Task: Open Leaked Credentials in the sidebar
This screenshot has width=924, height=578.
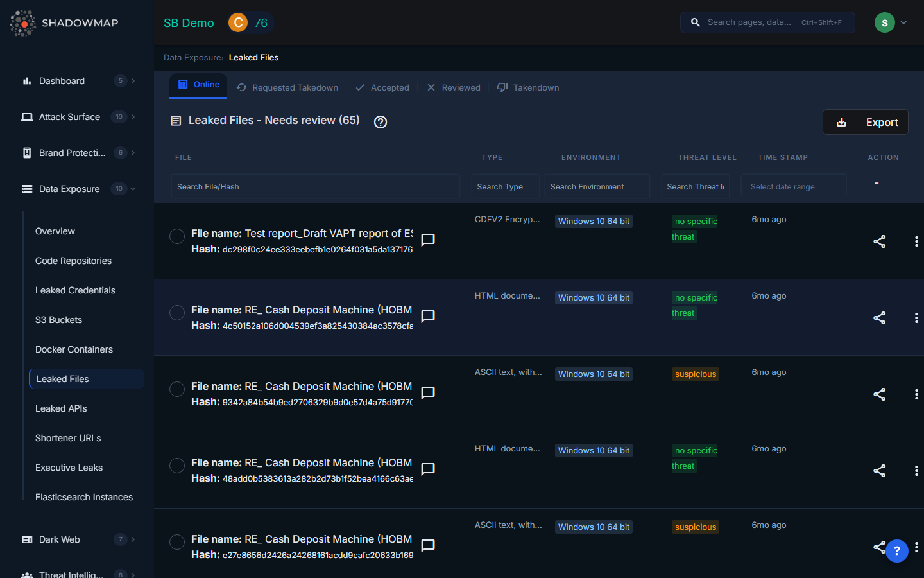Action: 75,290
